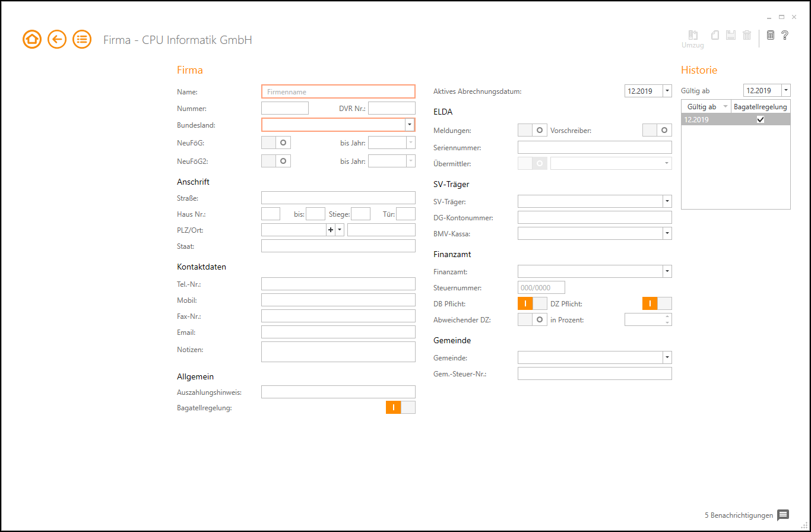Turn off the Bagatellregelung switch
811x532 pixels.
[x=401, y=407]
